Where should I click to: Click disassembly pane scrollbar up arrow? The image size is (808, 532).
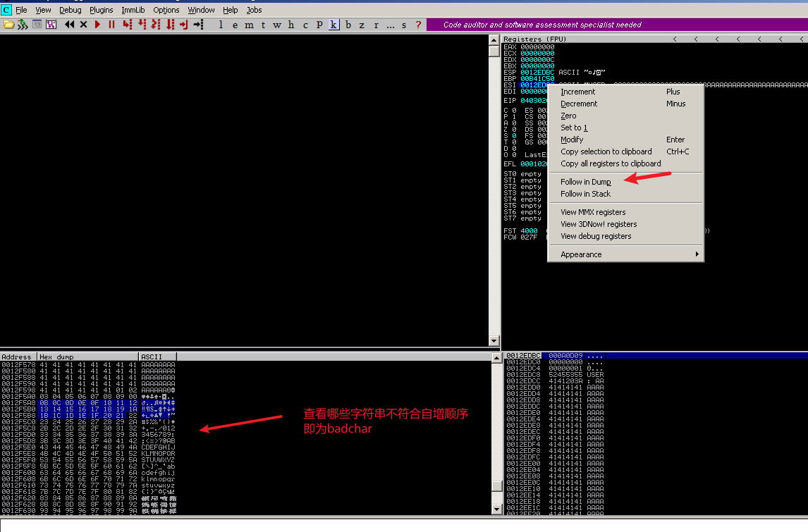494,39
